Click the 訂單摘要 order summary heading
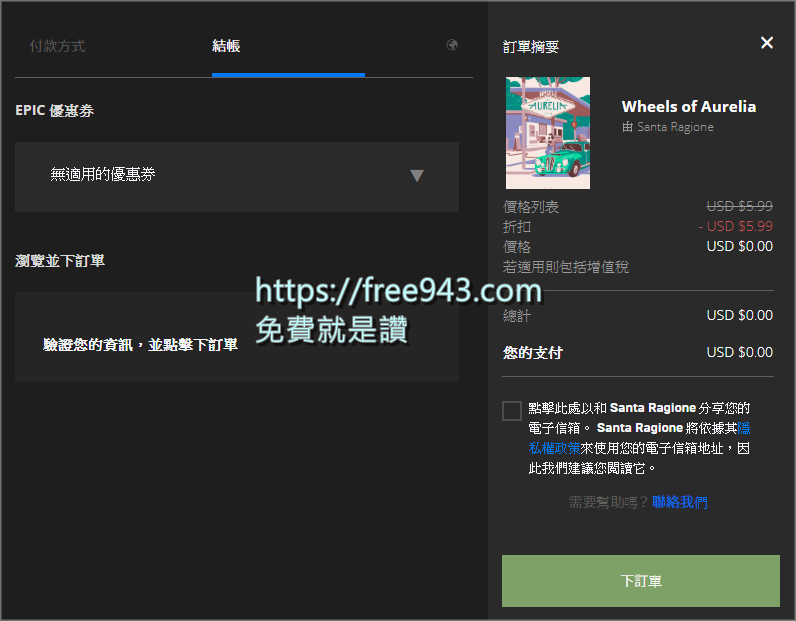This screenshot has height=621, width=796. (530, 47)
